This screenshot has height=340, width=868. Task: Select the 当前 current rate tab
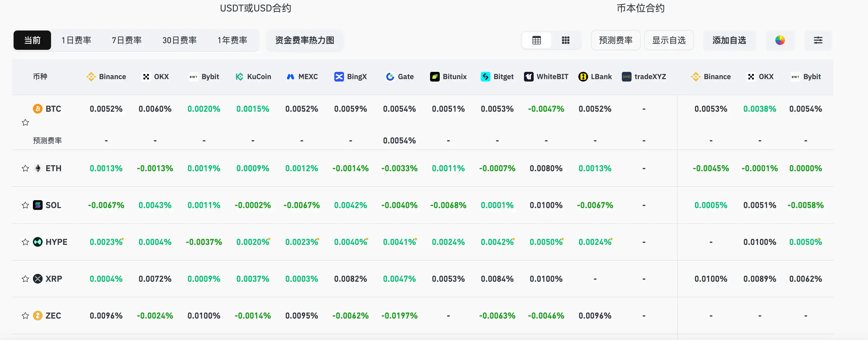tap(32, 40)
